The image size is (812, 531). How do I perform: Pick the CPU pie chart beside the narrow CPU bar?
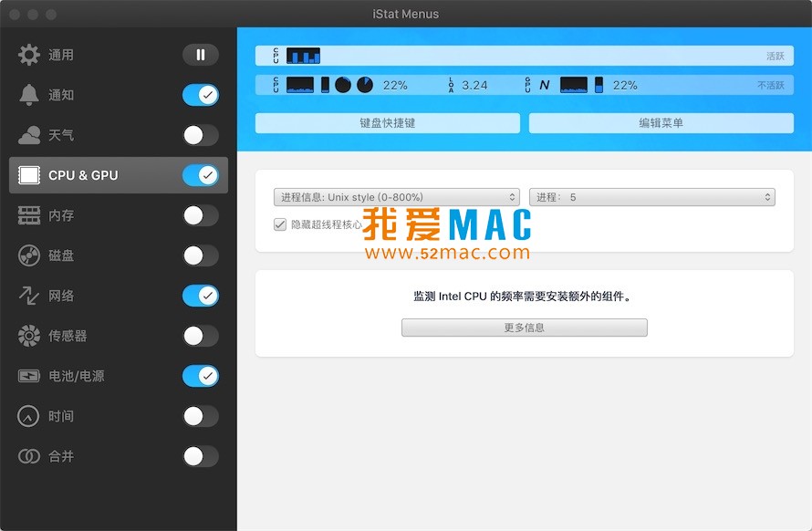(x=343, y=85)
